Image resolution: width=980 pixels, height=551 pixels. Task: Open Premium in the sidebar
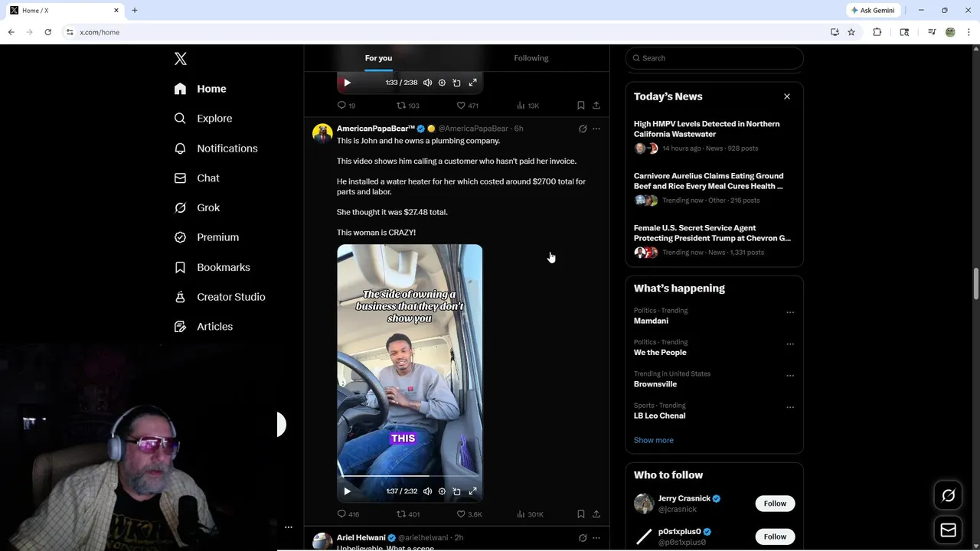[206, 237]
